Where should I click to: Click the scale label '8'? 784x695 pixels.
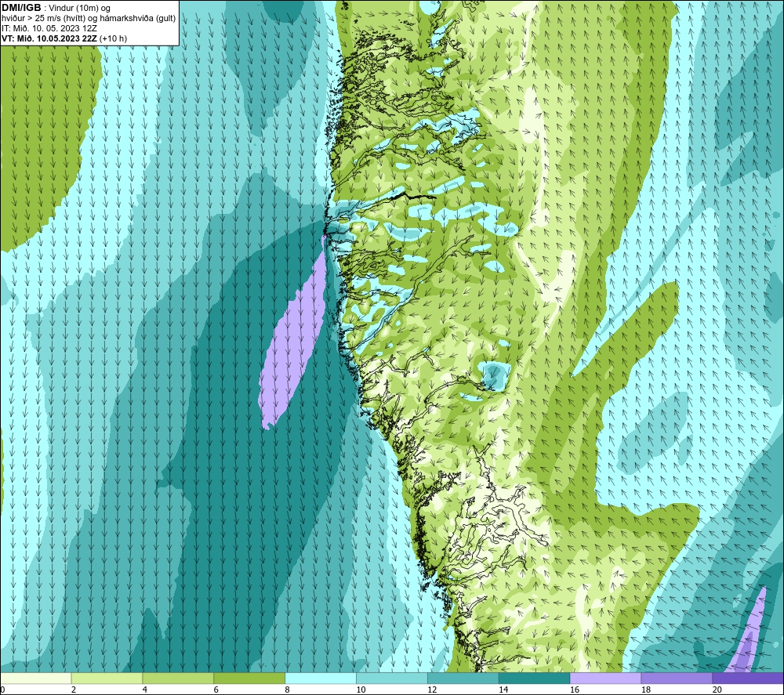pos(288,690)
